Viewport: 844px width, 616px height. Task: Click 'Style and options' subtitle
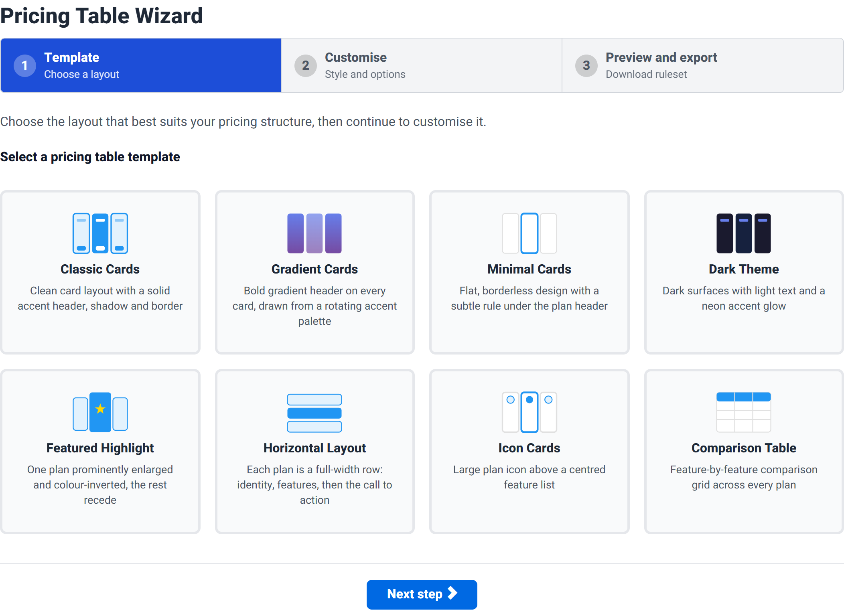click(365, 74)
